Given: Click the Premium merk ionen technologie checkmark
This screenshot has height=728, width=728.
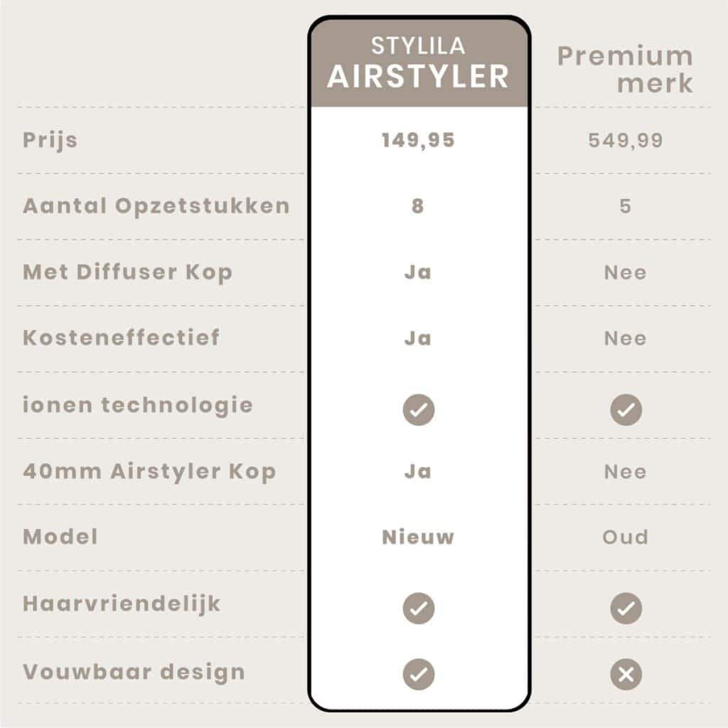Looking at the screenshot, I should 626,410.
